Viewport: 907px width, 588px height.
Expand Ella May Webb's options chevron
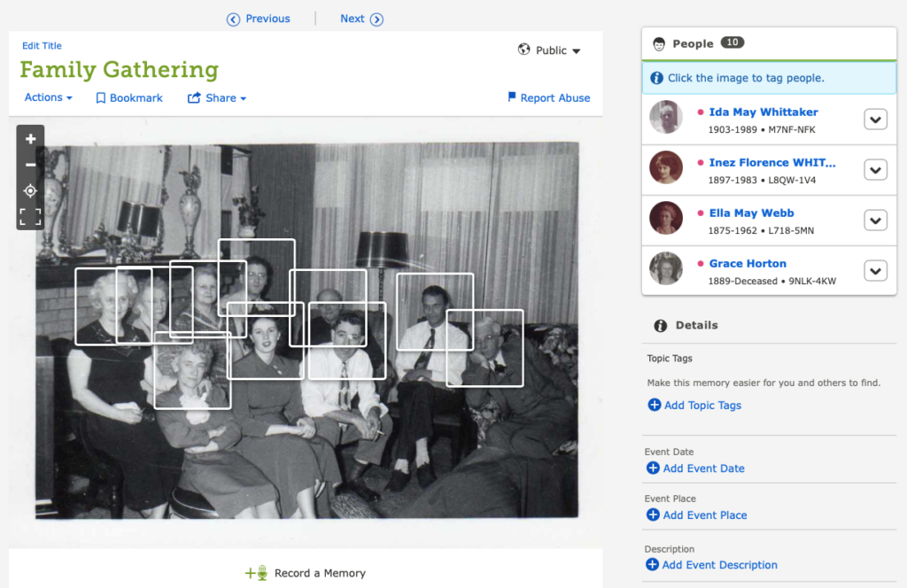(x=875, y=220)
